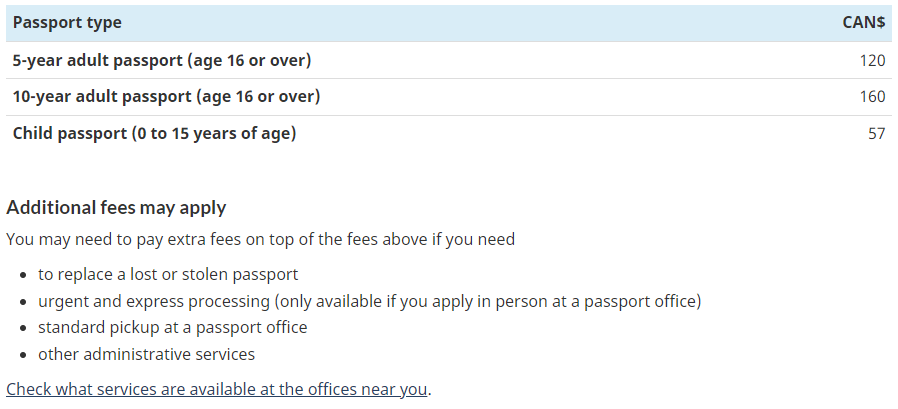Click the 120 fee amount

tap(872, 60)
